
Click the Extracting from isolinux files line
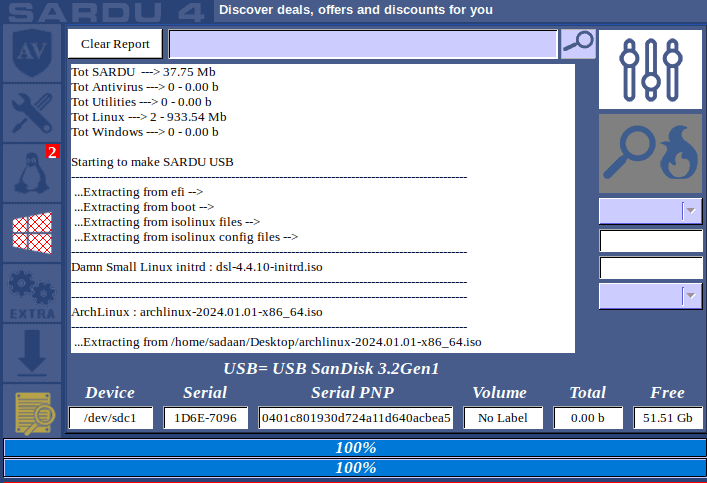167,222
